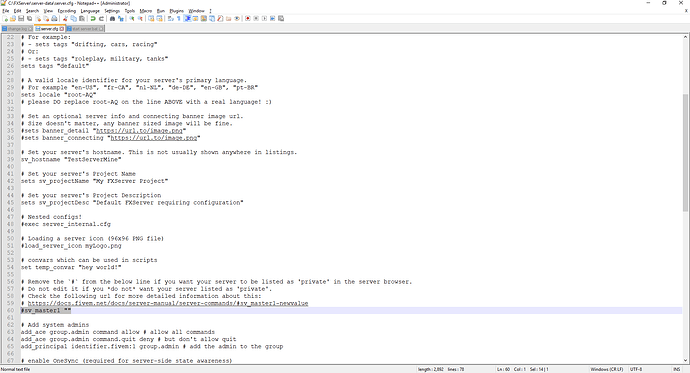This screenshot has height=373, width=690.
Task: Click the line number 42 in the margin
Action: pos(11,181)
